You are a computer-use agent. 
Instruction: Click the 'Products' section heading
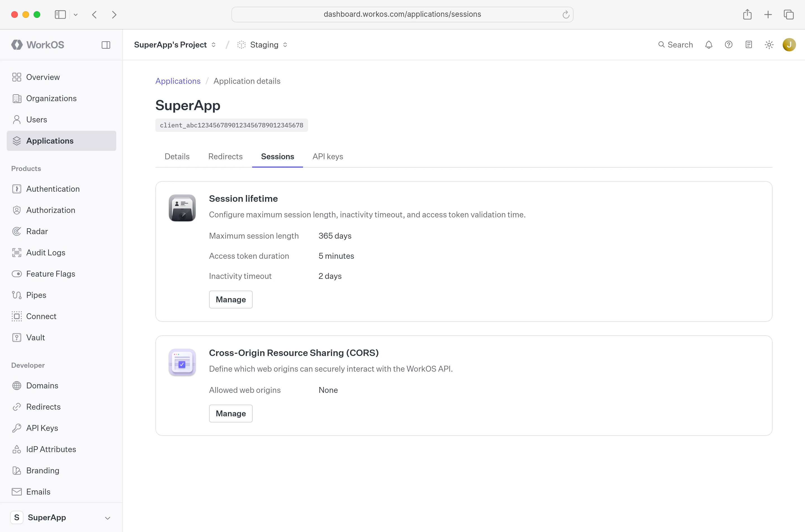tap(26, 169)
